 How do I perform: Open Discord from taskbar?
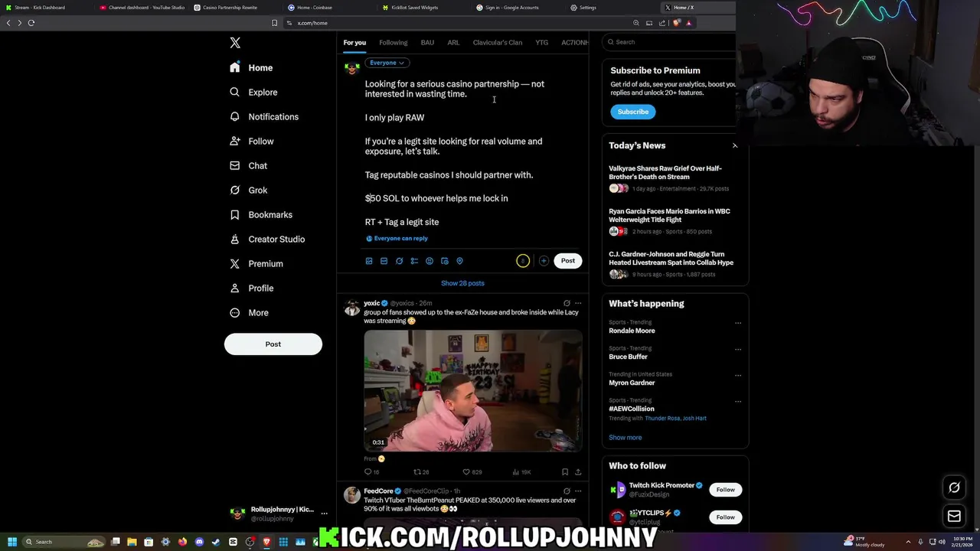tap(199, 542)
